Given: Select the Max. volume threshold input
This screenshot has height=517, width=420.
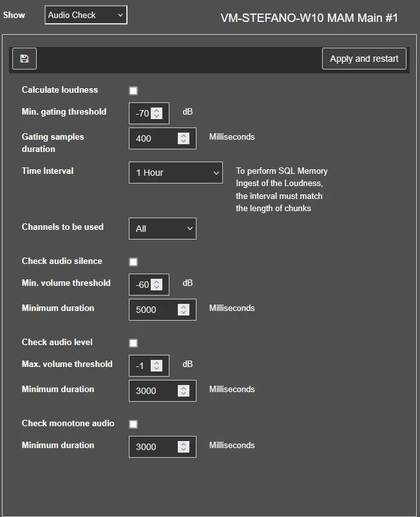Looking at the screenshot, I should pos(140,366).
